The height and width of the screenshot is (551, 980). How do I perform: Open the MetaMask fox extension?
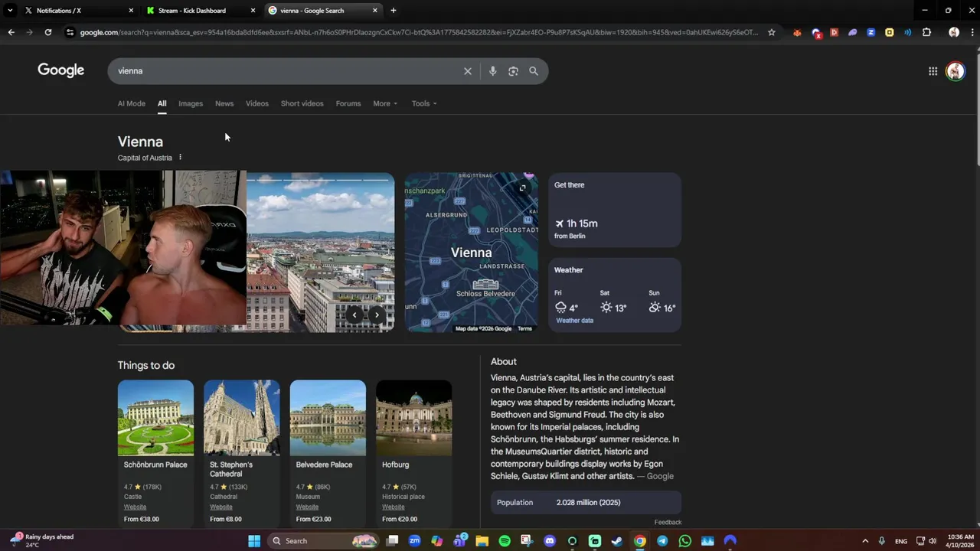pos(797,32)
